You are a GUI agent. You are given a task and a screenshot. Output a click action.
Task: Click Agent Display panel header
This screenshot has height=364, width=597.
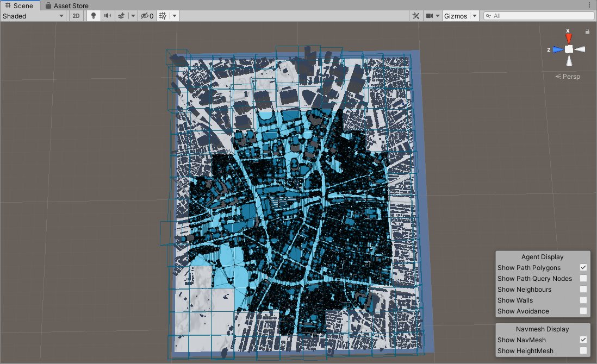(542, 257)
